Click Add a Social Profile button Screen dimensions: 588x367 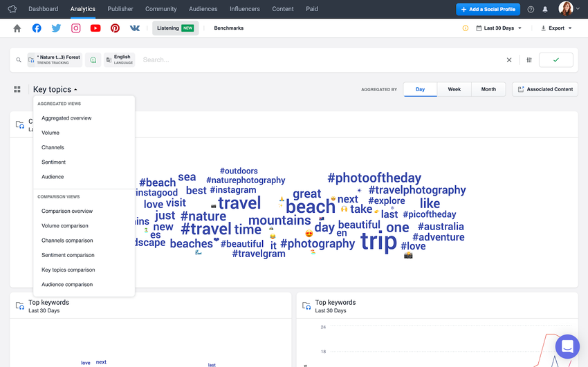(488, 10)
